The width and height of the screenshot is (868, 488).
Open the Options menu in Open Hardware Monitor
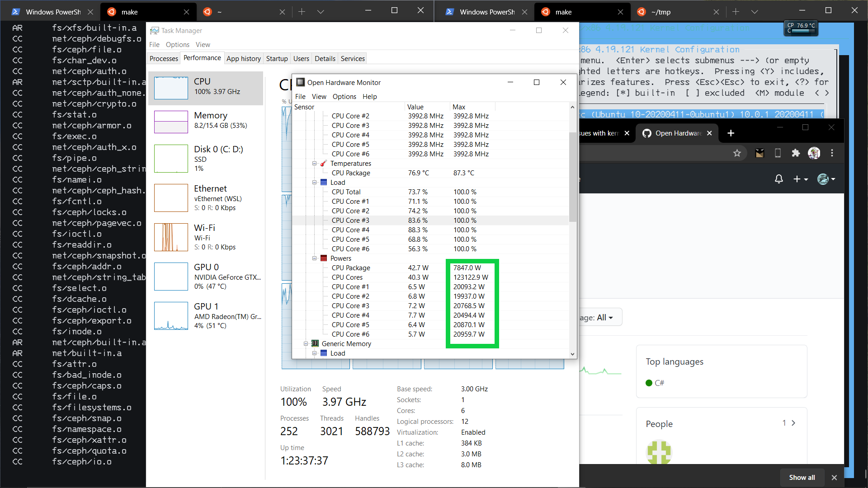(x=344, y=96)
